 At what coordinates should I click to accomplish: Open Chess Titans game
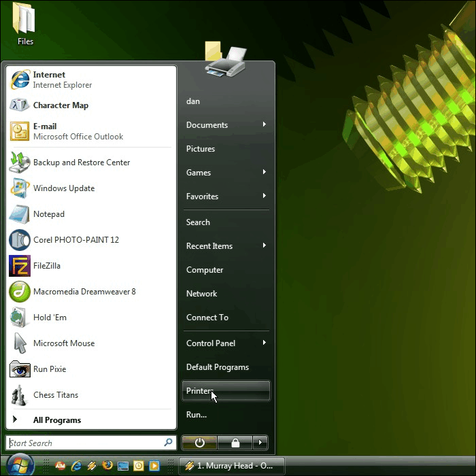pyautogui.click(x=55, y=395)
